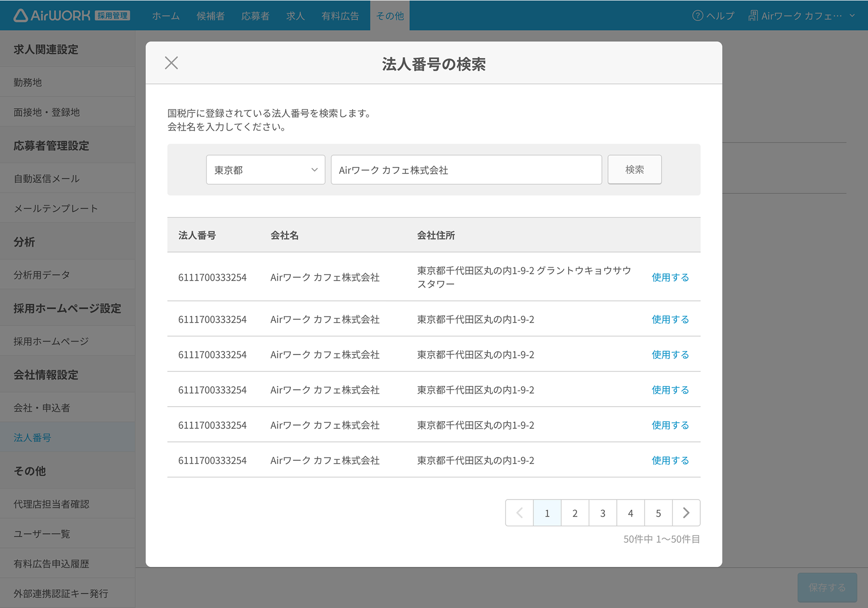The width and height of the screenshot is (868, 608).
Task: Select 代理店担当者確認 in the sidebar
Action: coord(67,504)
